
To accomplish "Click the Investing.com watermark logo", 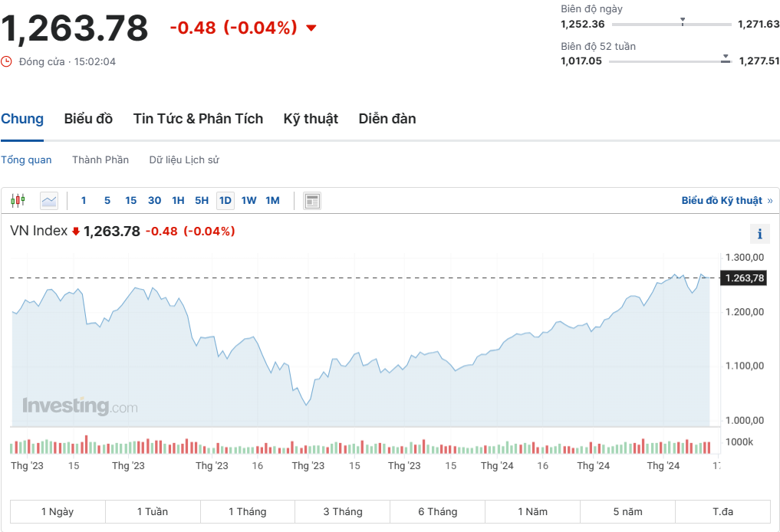I will [80, 406].
